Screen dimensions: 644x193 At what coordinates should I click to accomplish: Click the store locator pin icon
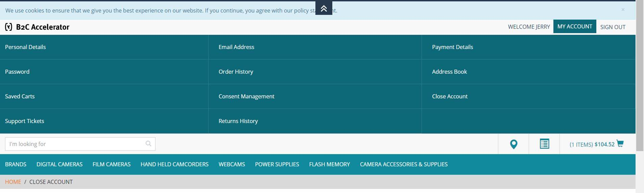click(514, 144)
